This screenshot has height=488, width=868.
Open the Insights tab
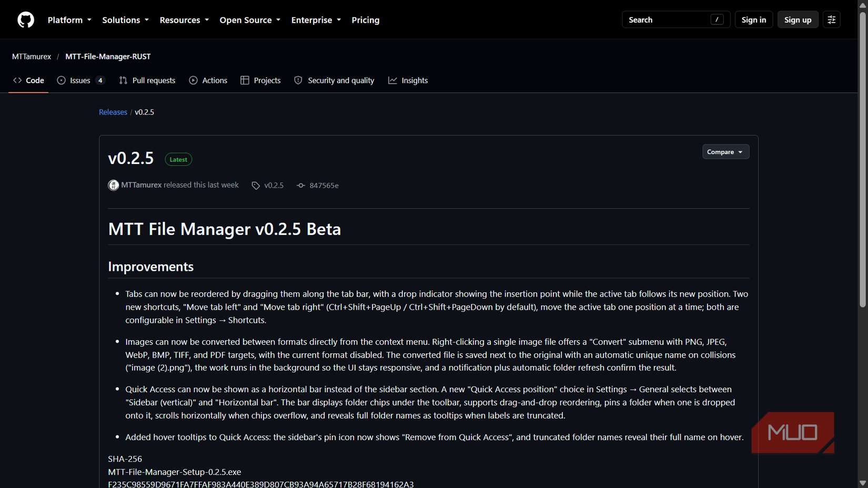click(x=408, y=80)
